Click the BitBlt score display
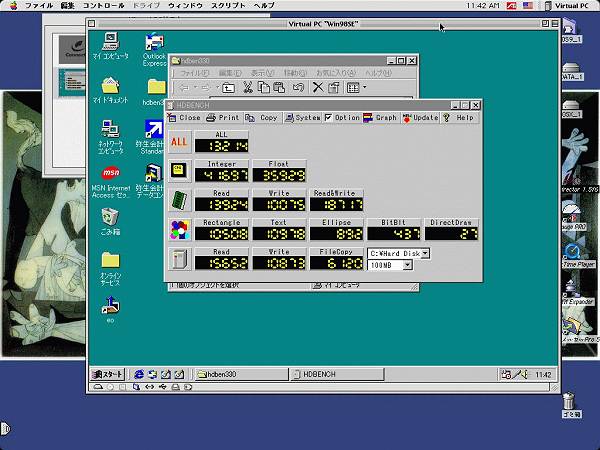The width and height of the screenshot is (600, 450). pyautogui.click(x=394, y=233)
